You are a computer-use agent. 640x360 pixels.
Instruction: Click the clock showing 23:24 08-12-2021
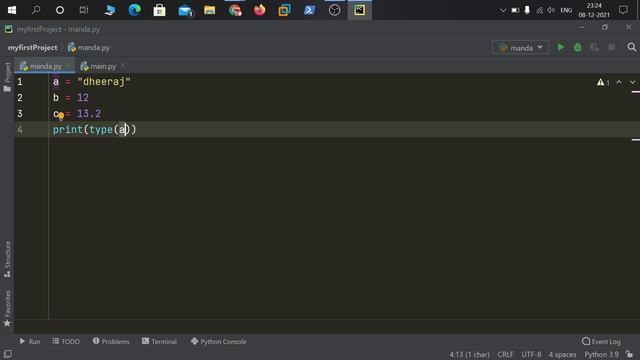594,10
